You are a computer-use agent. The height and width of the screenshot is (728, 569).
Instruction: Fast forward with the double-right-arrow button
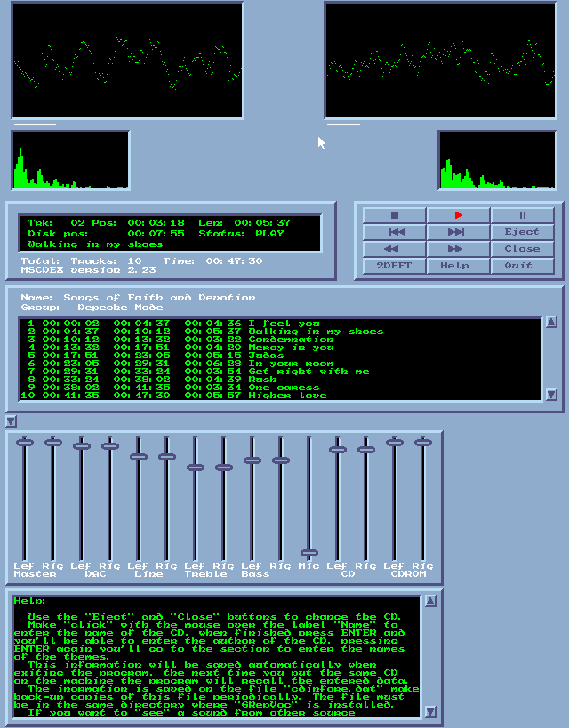[458, 248]
